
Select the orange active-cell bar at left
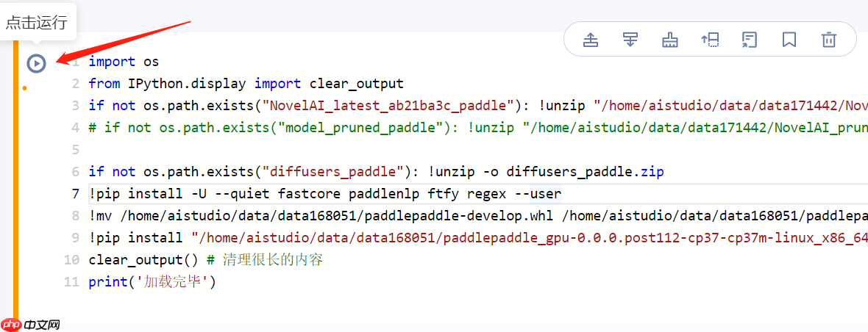pos(15,184)
